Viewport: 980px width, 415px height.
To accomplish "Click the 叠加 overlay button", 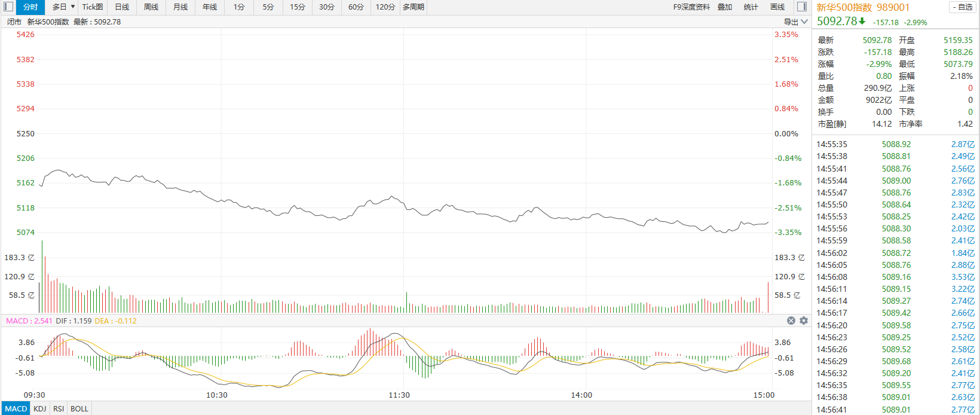I will click(x=725, y=7).
